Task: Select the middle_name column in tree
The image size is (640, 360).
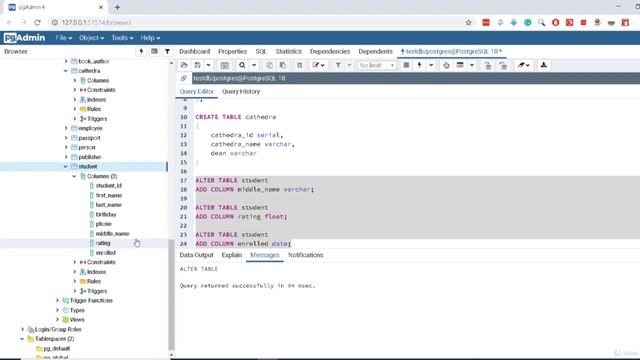Action: coord(112,233)
